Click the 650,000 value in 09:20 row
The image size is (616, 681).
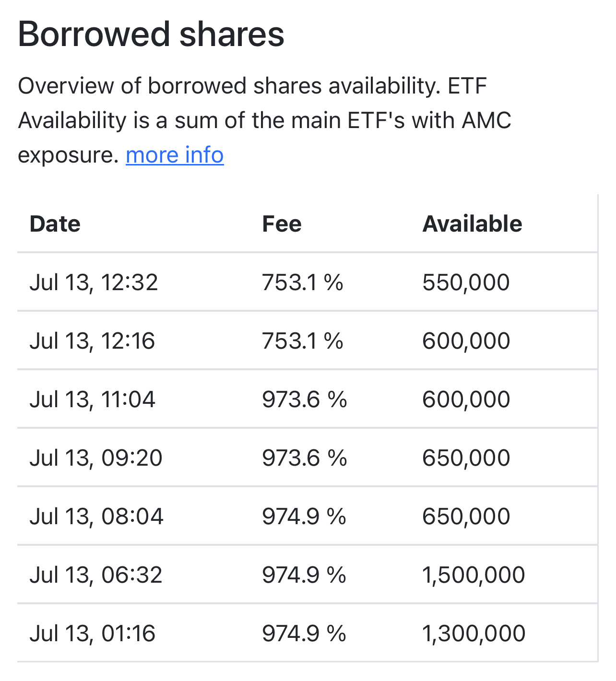(466, 458)
